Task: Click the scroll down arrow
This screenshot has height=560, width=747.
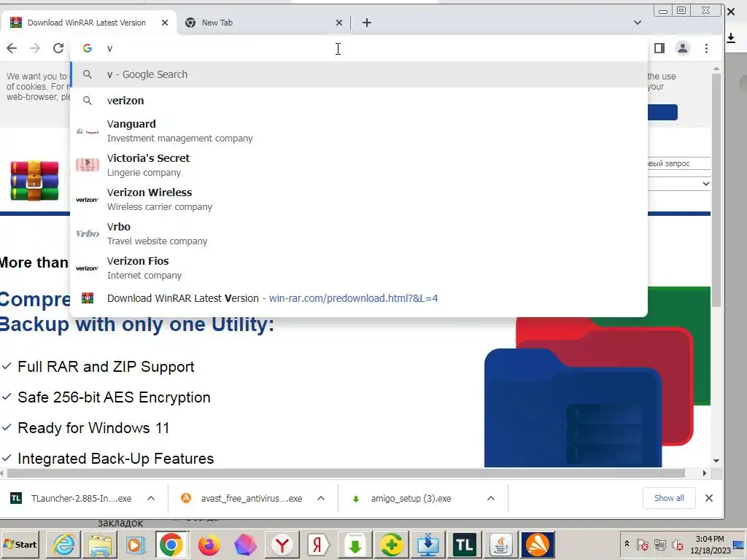Action: (x=716, y=461)
